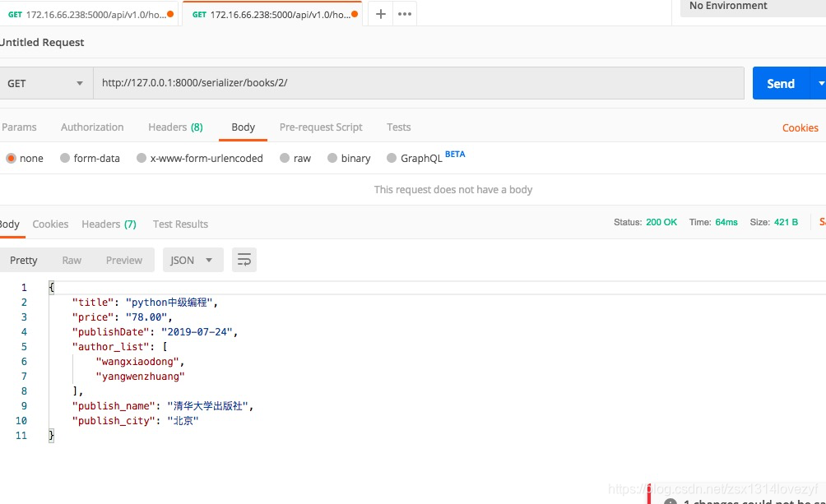Open response Body tab

[10, 224]
